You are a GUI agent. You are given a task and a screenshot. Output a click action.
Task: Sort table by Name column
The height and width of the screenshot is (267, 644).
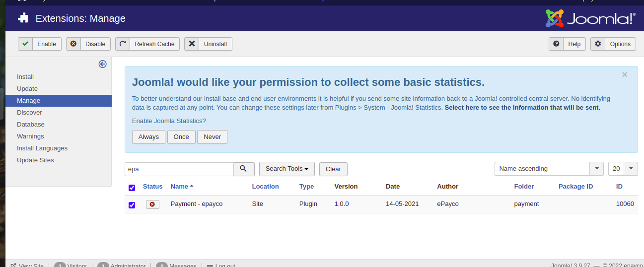click(182, 187)
